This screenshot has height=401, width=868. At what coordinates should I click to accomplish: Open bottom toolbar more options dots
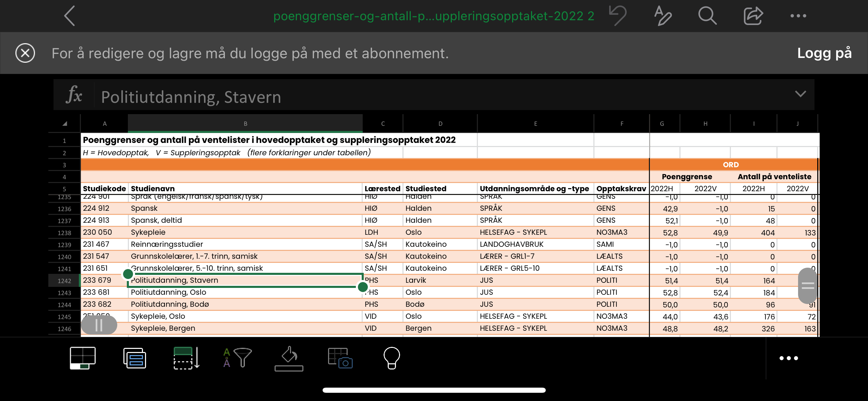tap(788, 358)
